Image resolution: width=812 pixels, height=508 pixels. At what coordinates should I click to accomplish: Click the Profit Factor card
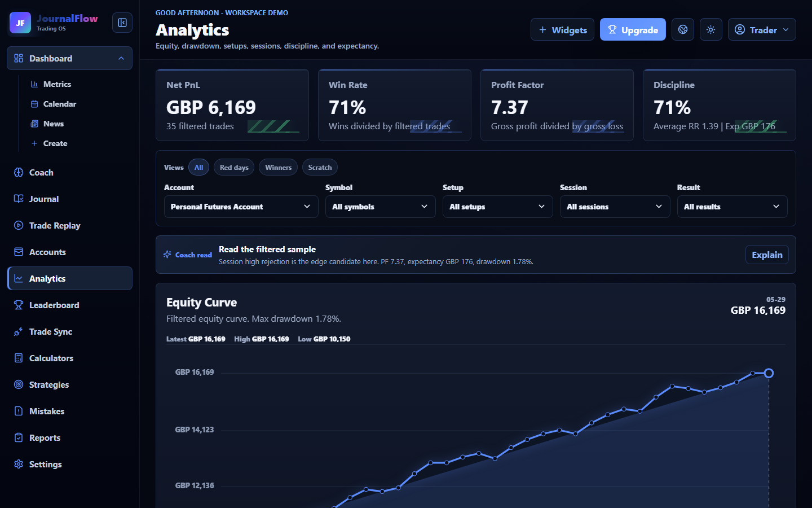[x=557, y=105]
